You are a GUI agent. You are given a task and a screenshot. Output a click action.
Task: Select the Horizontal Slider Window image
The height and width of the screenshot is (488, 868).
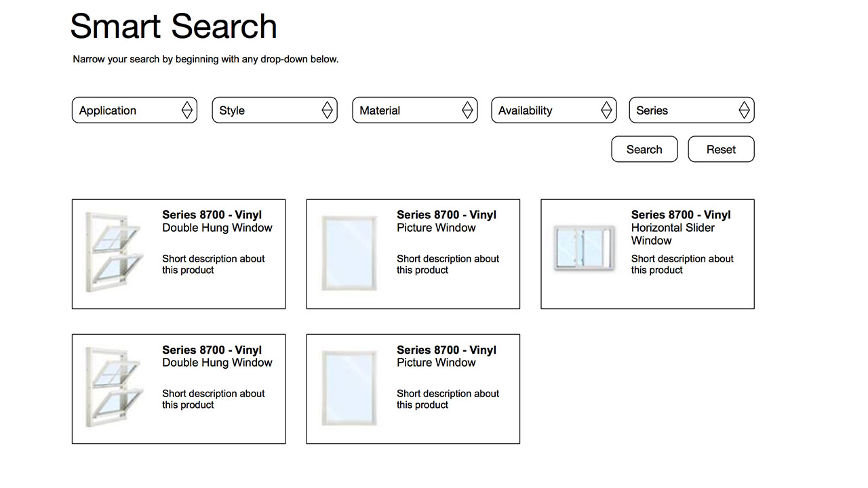coord(583,248)
